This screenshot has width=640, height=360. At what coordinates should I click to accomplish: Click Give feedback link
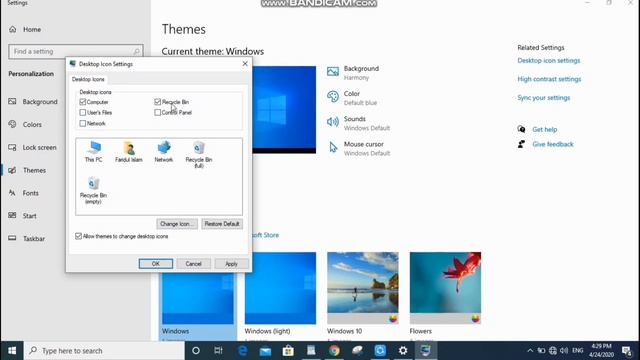553,144
